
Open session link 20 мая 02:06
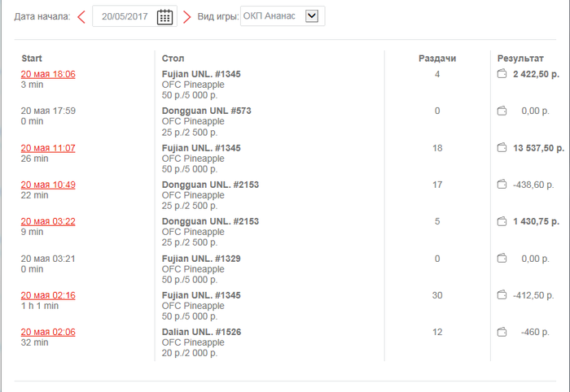(48, 332)
